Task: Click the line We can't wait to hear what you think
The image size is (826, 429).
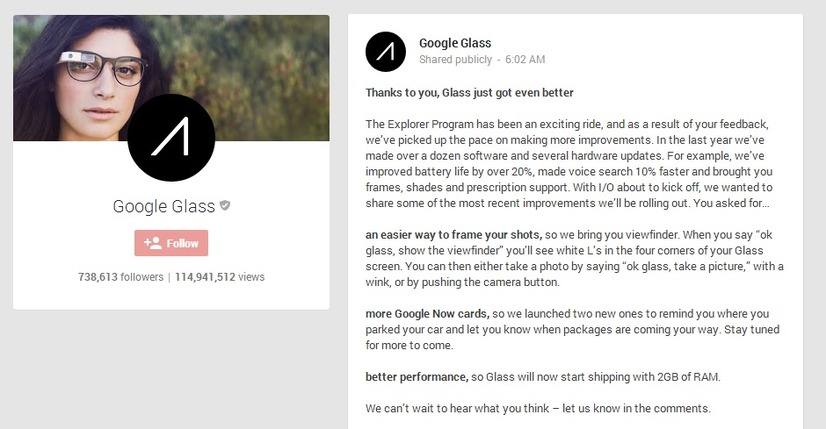Action: coord(538,408)
